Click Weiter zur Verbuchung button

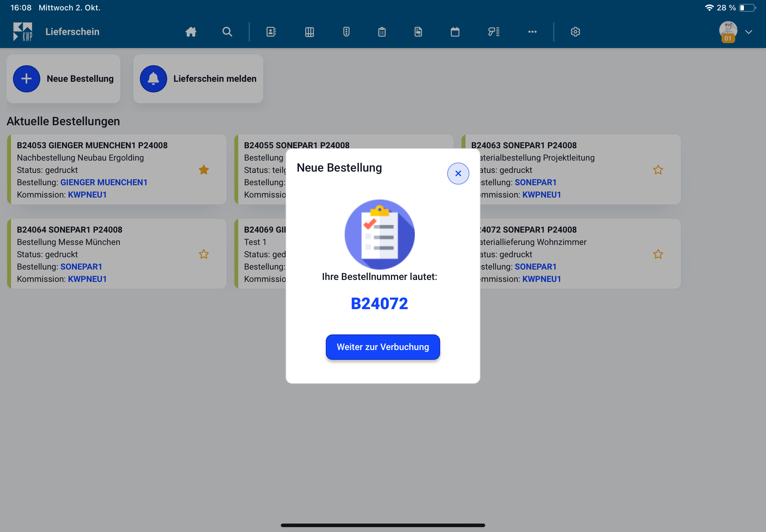(x=382, y=347)
